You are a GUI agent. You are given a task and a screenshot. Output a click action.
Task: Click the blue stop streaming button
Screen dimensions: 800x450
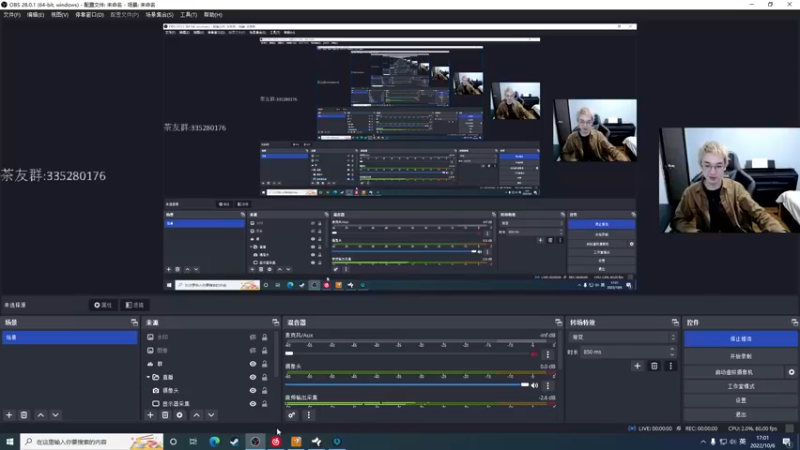tap(740, 339)
